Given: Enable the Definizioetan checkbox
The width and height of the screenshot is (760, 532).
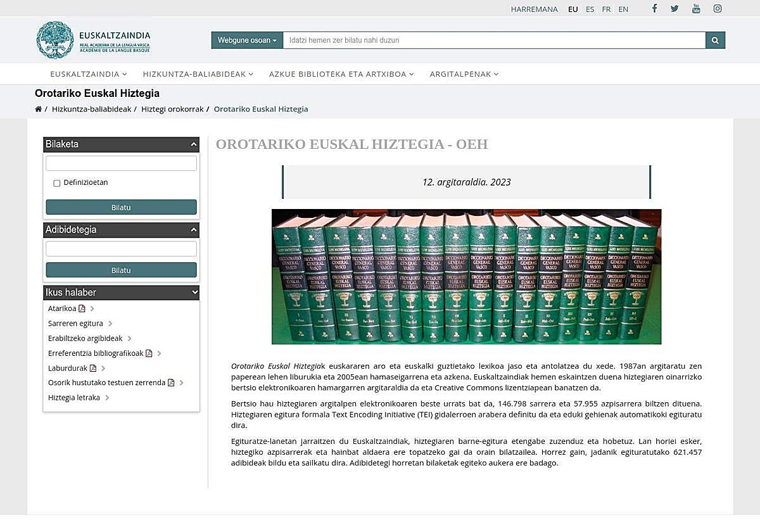Looking at the screenshot, I should (x=57, y=183).
